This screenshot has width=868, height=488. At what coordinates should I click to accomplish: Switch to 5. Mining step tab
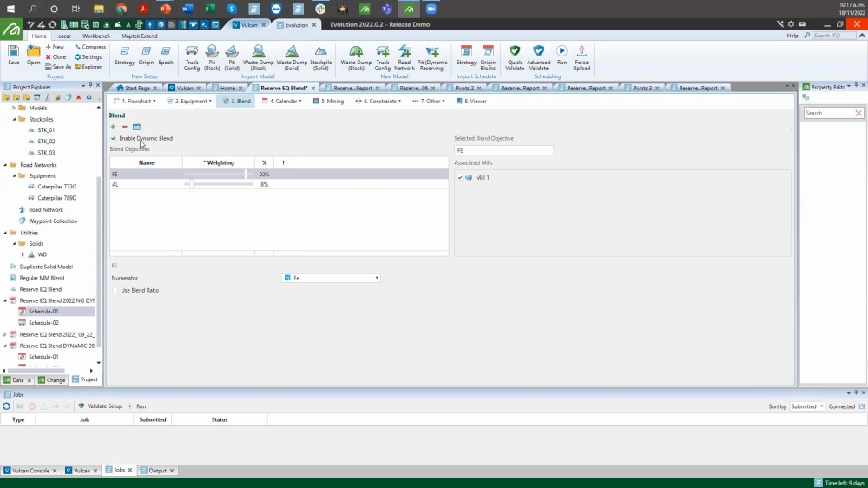(x=328, y=102)
